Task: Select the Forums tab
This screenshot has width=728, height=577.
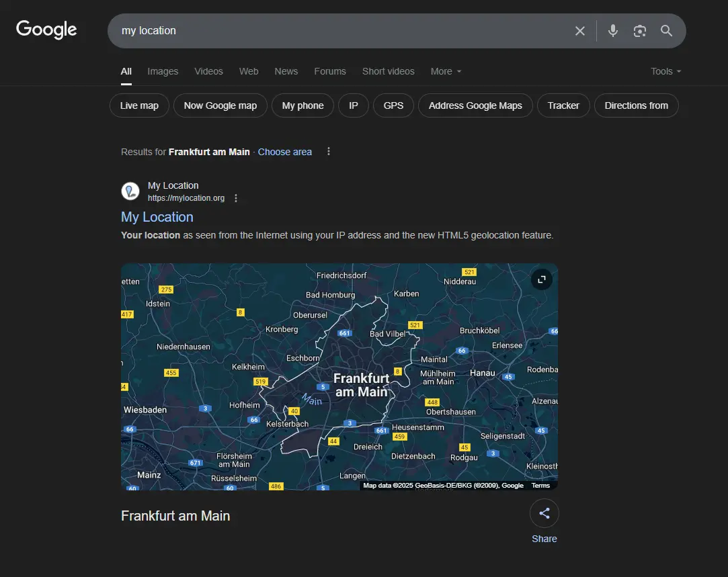Action: (330, 71)
